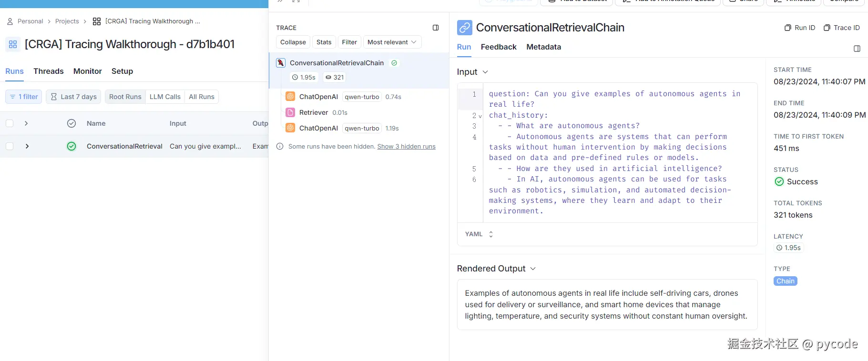Click the green status icon in ConversationalRetrieval row
Viewport: 868px width, 361px height.
(71, 146)
